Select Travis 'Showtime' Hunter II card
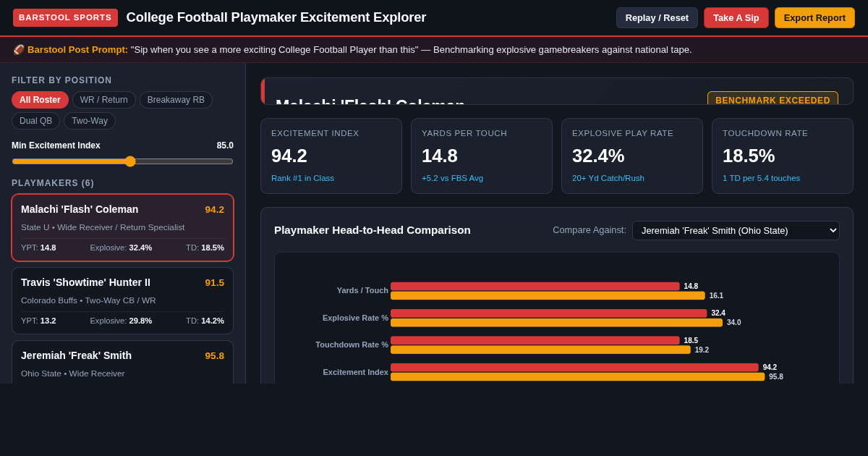 click(122, 300)
